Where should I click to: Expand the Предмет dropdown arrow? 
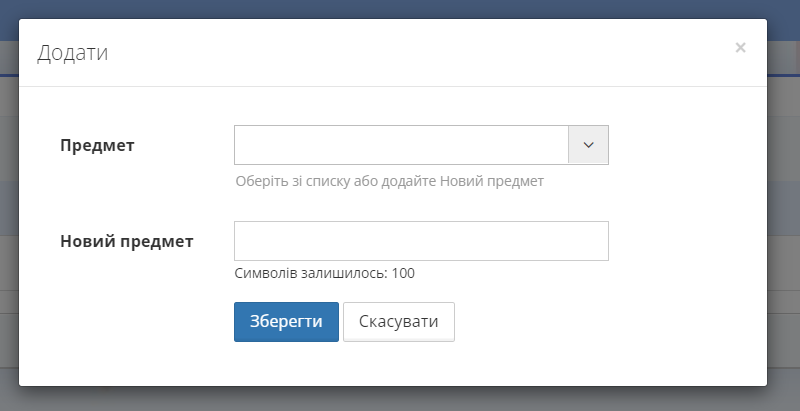pyautogui.click(x=588, y=145)
